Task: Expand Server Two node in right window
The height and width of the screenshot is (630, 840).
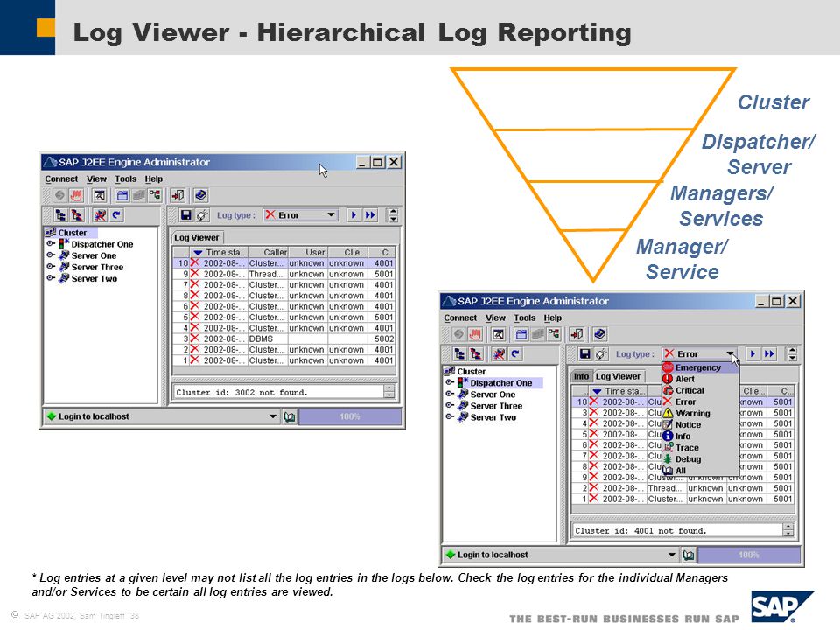Action: click(x=450, y=417)
